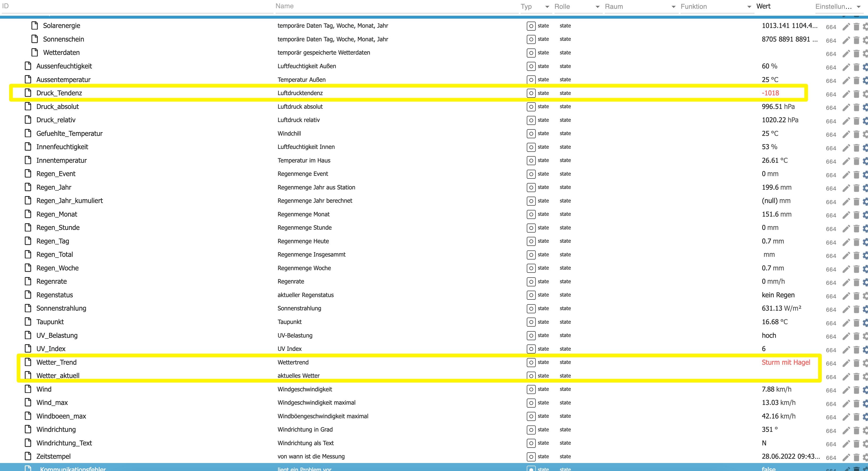Delete the Regen_Tag object with trash icon
The image size is (868, 471).
856,242
